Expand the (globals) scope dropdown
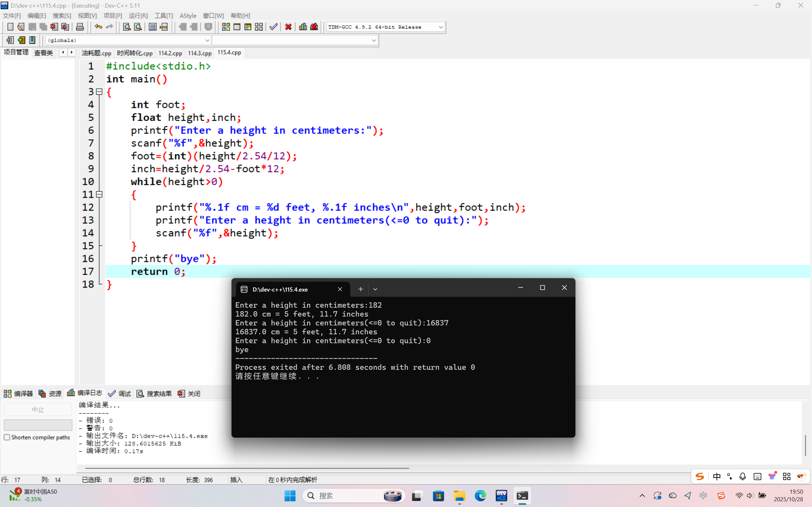The image size is (812, 507). coord(207,40)
